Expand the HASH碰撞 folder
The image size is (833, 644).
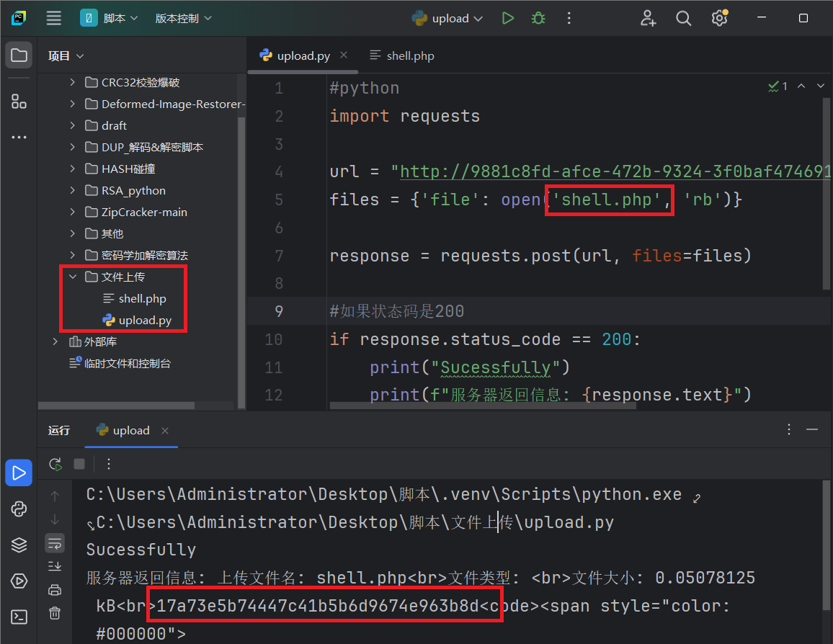pos(73,169)
